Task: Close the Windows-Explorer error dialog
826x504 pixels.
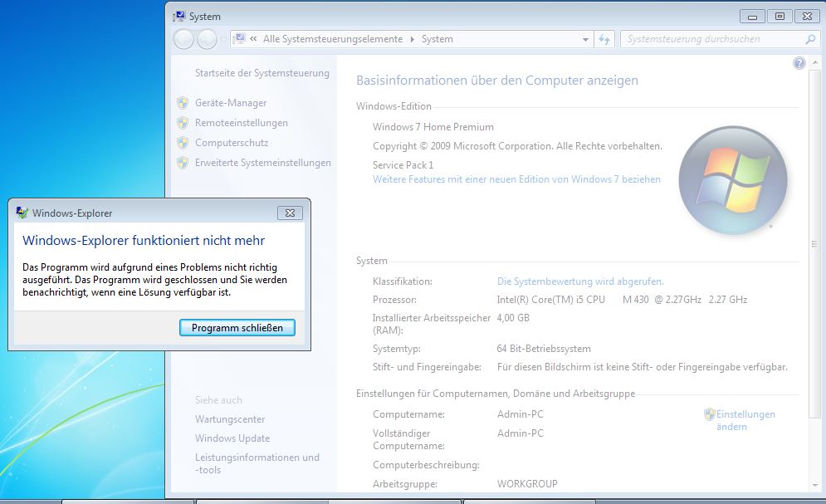Action: coord(290,213)
